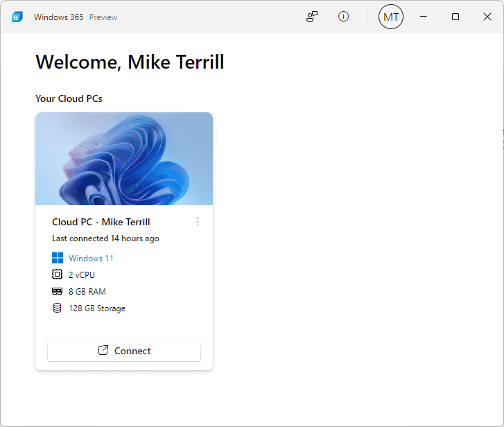Viewport: 504px width, 427px height.
Task: Select the Cloud PC wallpaper thumbnail
Action: pyautogui.click(x=124, y=159)
